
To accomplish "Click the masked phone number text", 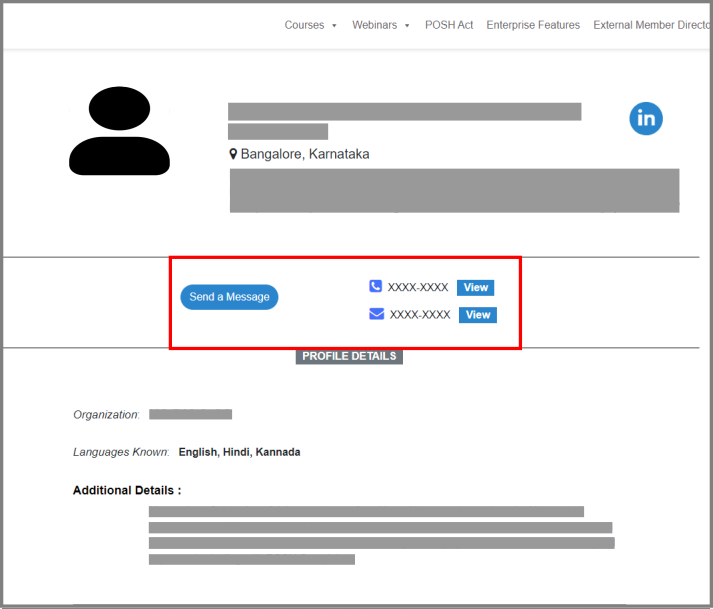I will (418, 288).
